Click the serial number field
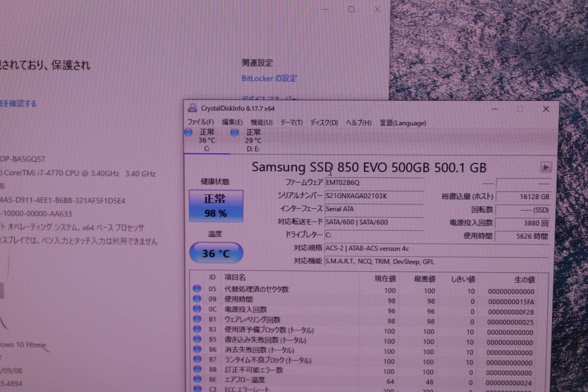The height and width of the screenshot is (392, 588). click(x=375, y=196)
